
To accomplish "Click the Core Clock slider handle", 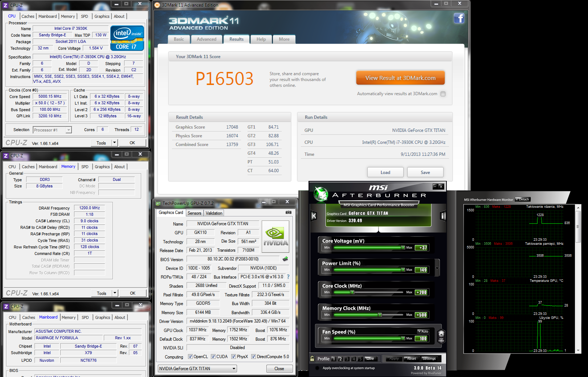I will (x=352, y=292).
